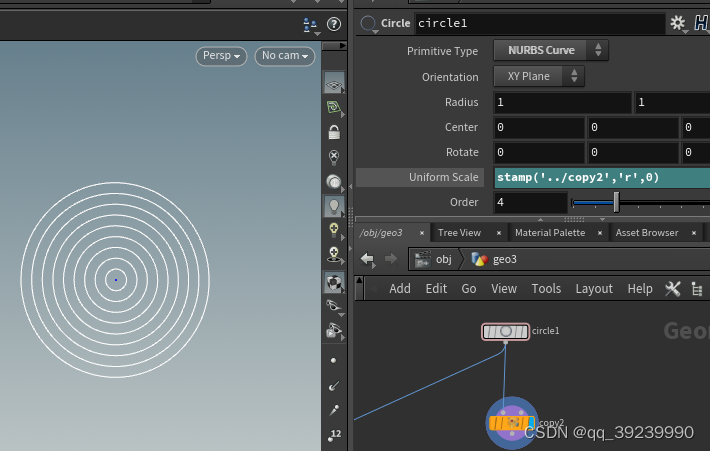Open the Orientation XY Plane dropdown

pos(539,76)
